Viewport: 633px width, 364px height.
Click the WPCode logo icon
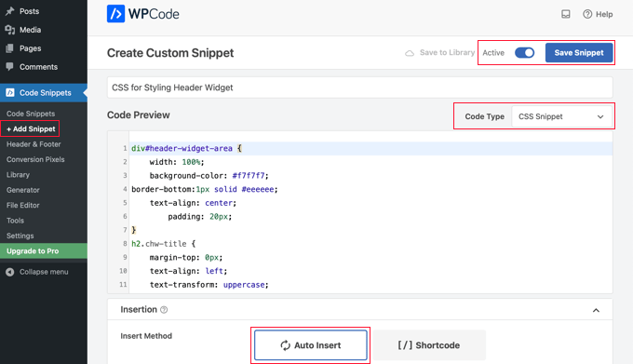click(115, 14)
